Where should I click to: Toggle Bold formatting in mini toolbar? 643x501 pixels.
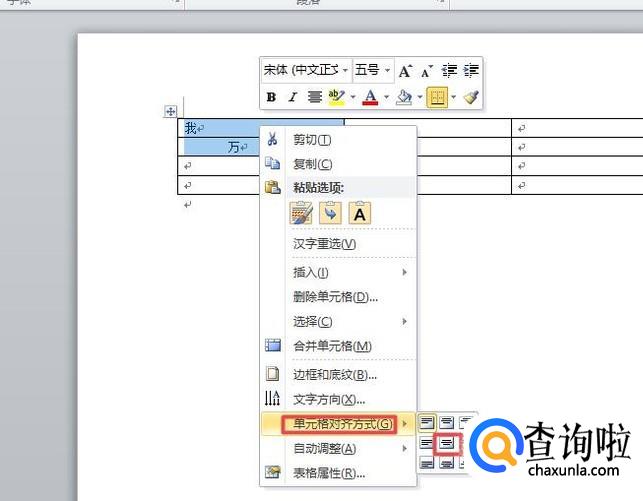tap(271, 97)
